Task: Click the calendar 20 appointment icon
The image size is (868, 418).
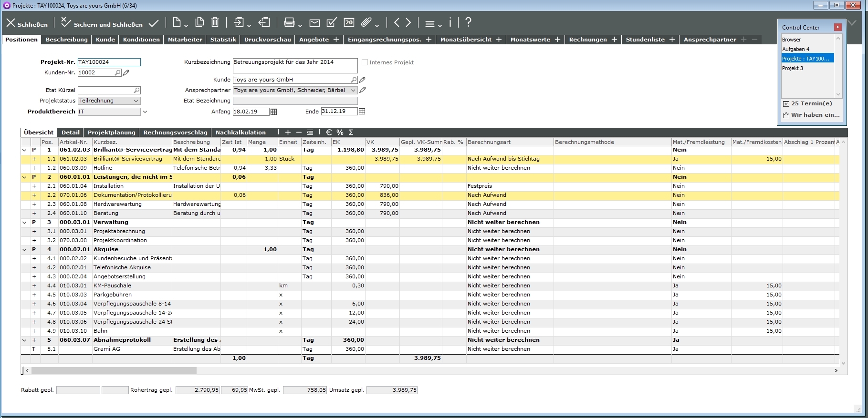Action: 349,22
